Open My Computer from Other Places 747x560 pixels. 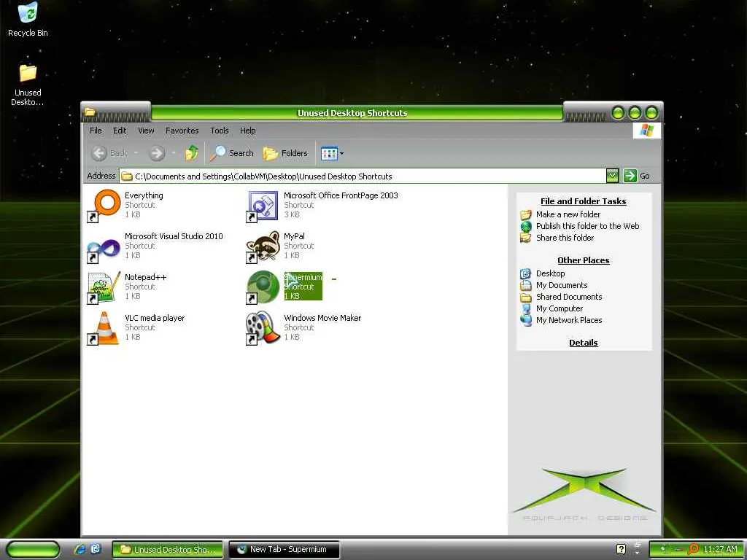560,308
